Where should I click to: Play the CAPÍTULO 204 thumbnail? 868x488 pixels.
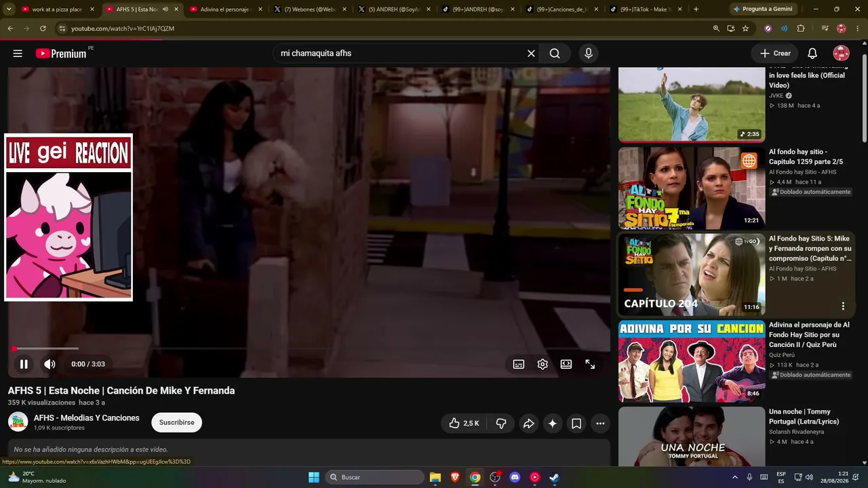click(x=692, y=274)
